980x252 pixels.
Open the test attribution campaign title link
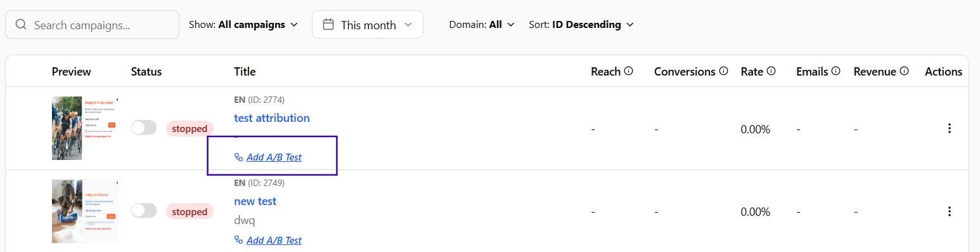pos(272,118)
